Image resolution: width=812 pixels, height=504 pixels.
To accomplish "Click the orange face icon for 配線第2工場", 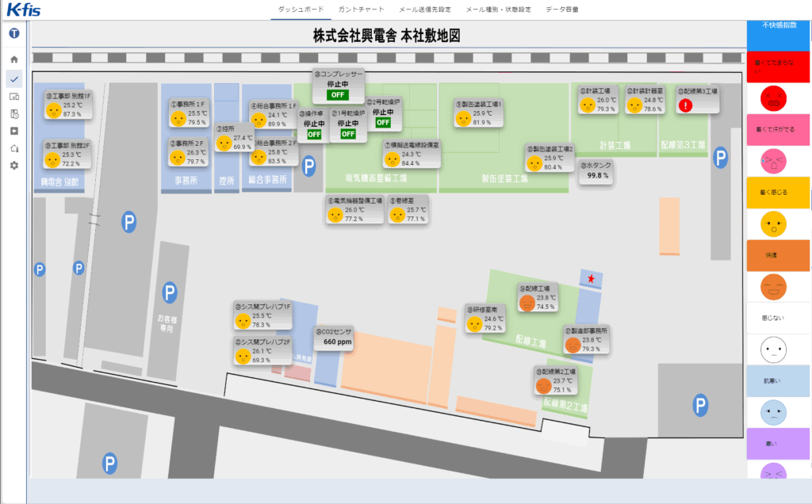I will point(543,385).
